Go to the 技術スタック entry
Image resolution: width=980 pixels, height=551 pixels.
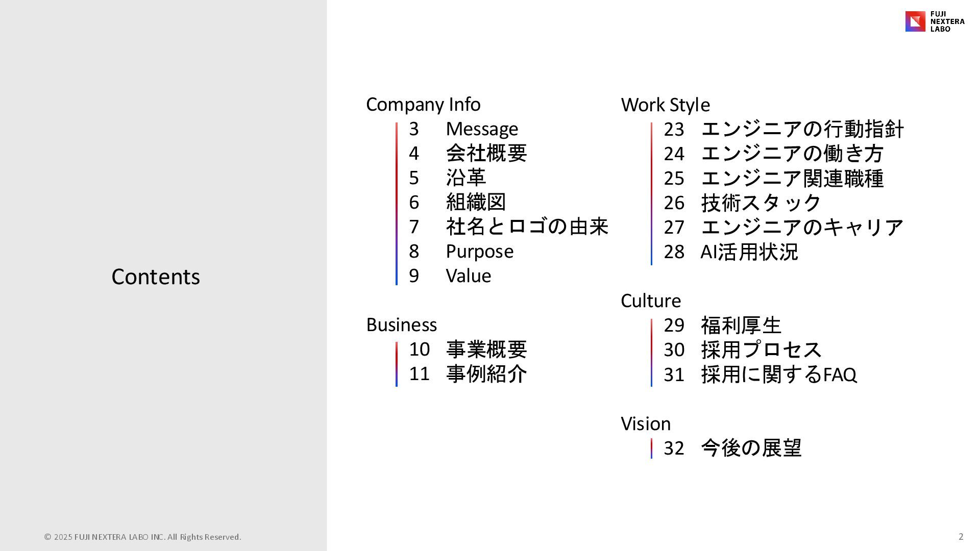click(761, 203)
